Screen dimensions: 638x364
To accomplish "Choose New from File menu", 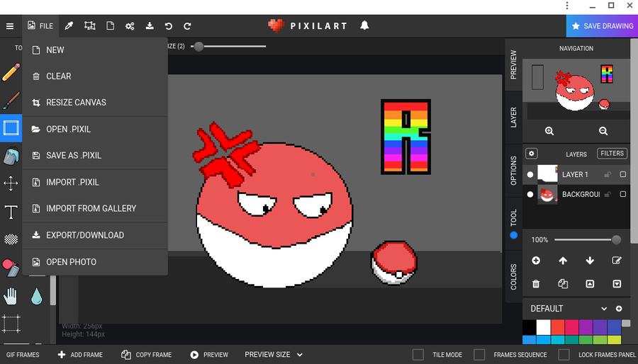I will pyautogui.click(x=95, y=50).
